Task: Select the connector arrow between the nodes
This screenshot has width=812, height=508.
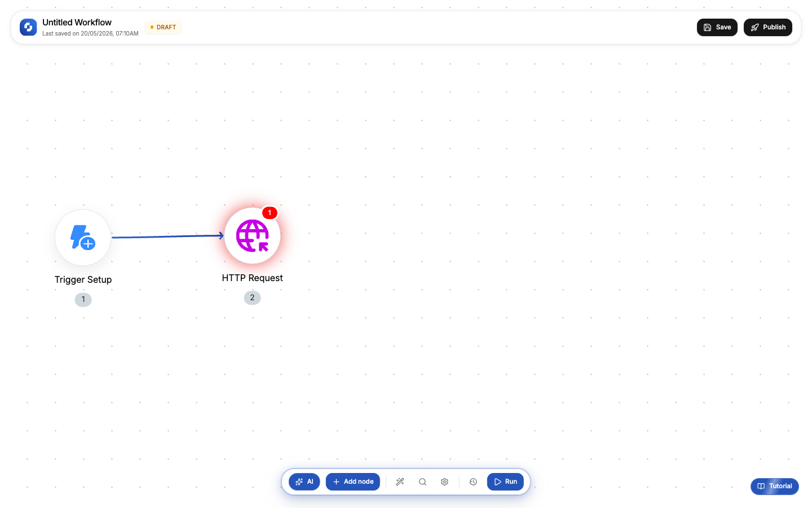Action: tap(167, 237)
